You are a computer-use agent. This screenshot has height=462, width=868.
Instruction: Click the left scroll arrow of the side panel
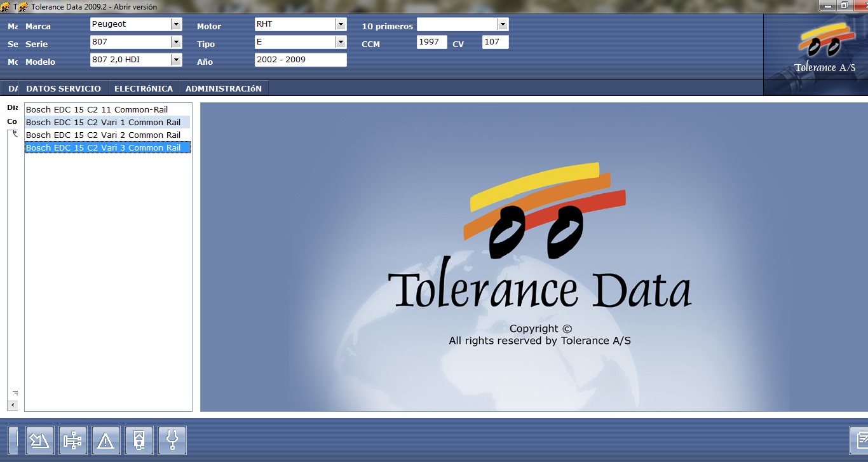[x=13, y=405]
